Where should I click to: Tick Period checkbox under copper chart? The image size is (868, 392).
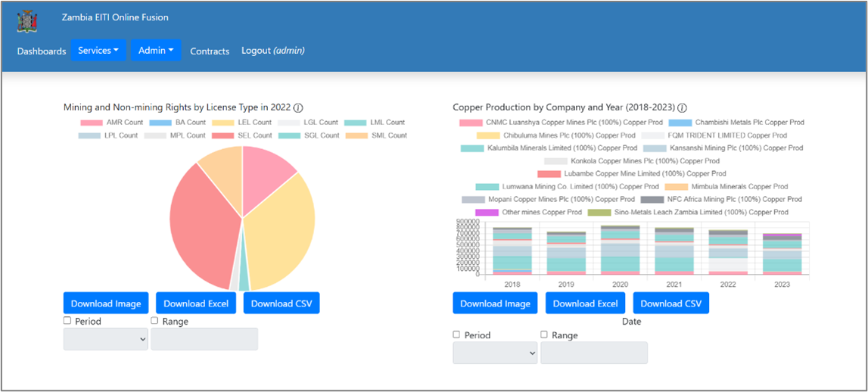pos(456,334)
